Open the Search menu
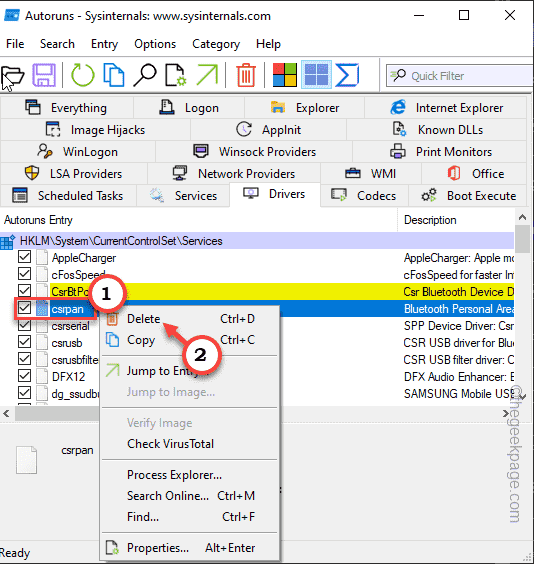534x564 pixels. (57, 44)
